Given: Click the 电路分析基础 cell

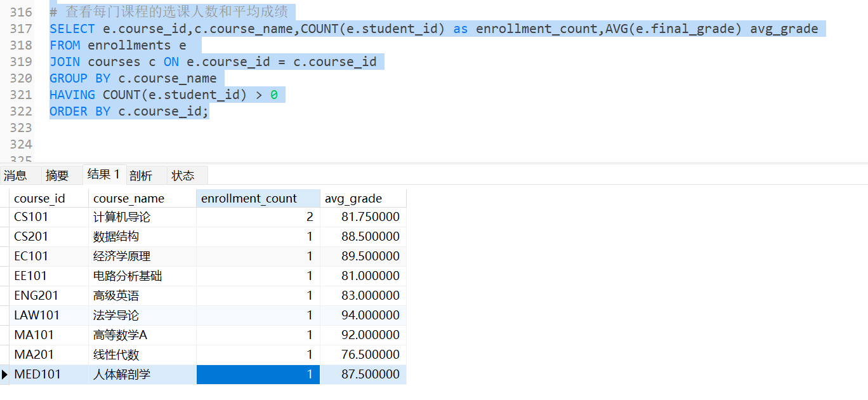Looking at the screenshot, I should [x=142, y=276].
